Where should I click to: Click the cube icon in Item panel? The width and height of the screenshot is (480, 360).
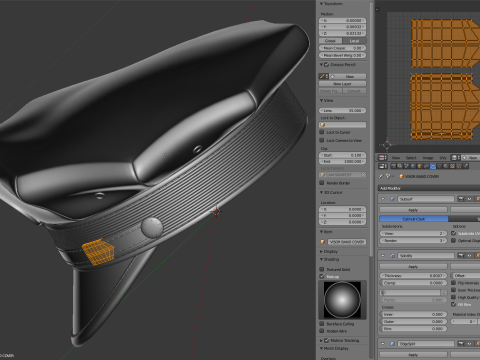point(323,242)
